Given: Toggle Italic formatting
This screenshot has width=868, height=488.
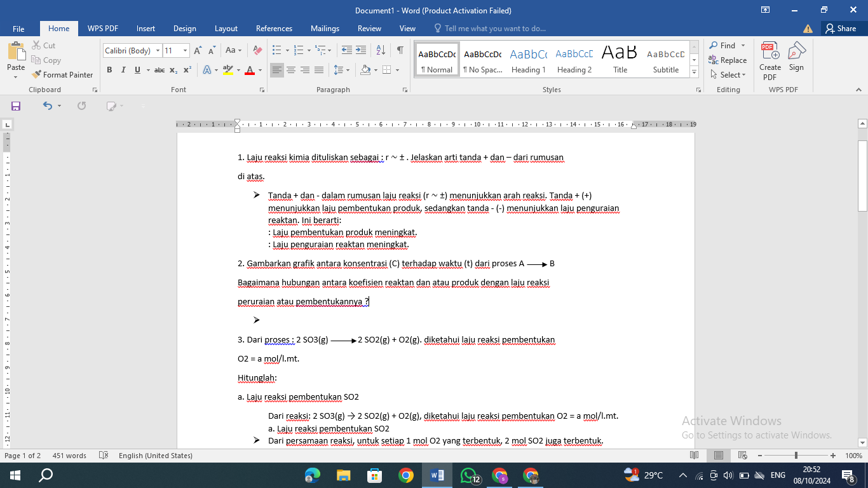Looking at the screenshot, I should pyautogui.click(x=123, y=70).
